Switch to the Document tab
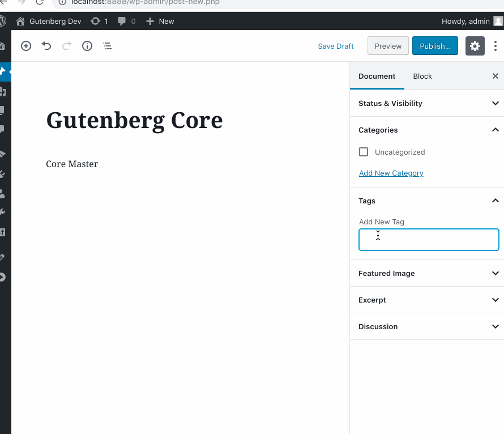 point(377,76)
